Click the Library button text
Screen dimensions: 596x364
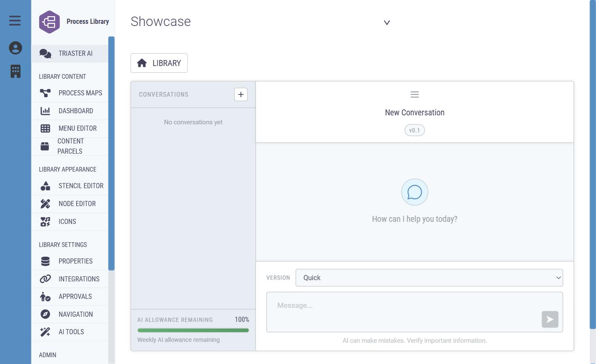pos(166,63)
